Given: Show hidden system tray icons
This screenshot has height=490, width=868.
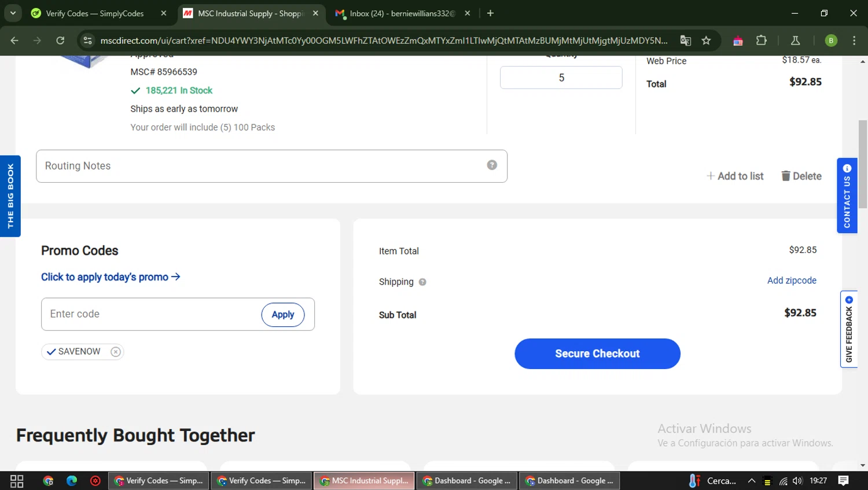Looking at the screenshot, I should [x=752, y=481].
